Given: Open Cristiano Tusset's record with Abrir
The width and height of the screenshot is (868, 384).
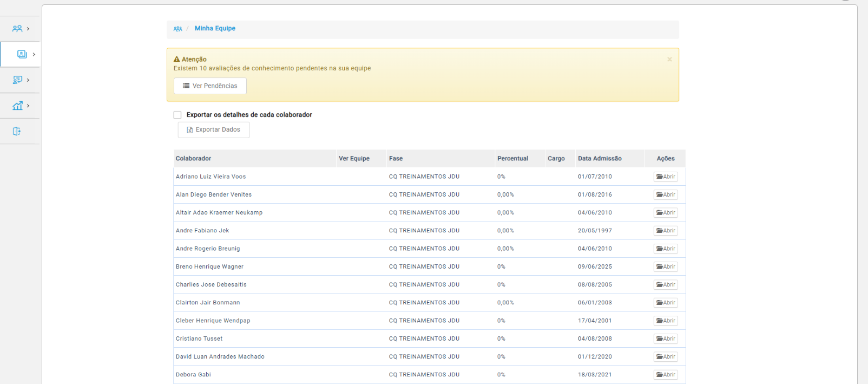Looking at the screenshot, I should tap(666, 339).
